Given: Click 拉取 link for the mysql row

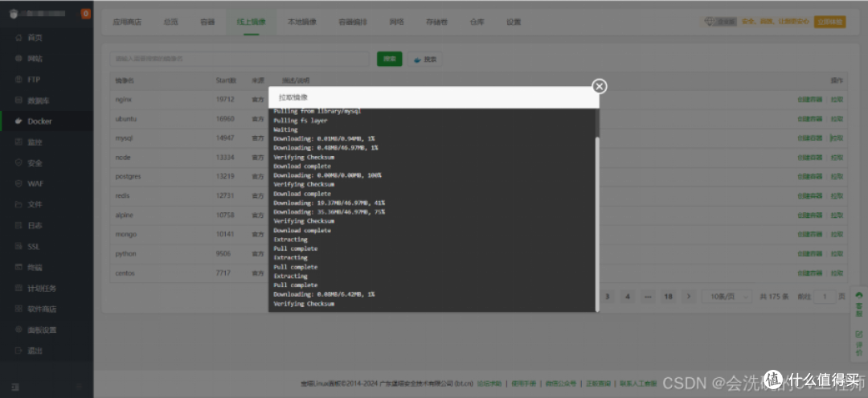Looking at the screenshot, I should [837, 137].
